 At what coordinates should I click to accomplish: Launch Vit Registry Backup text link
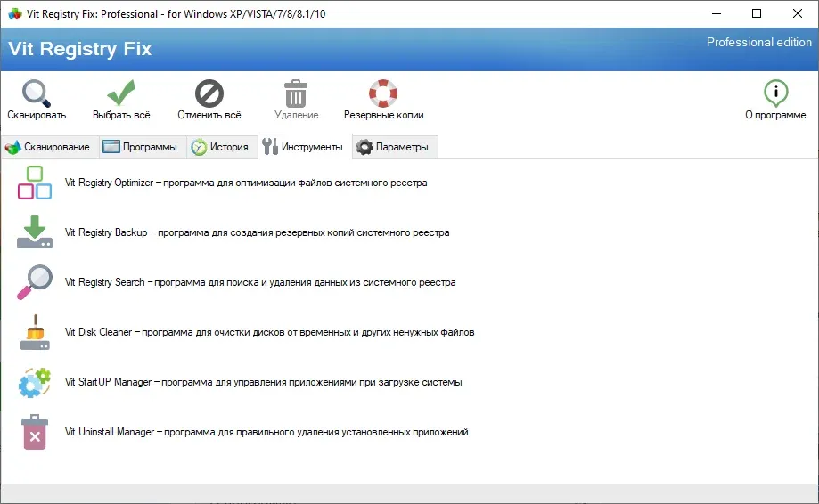click(x=257, y=232)
